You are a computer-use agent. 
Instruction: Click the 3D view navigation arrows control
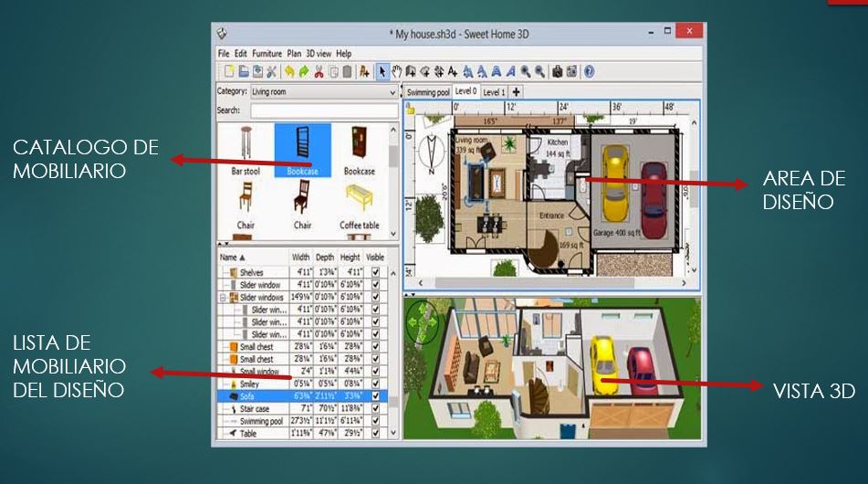coord(423,321)
